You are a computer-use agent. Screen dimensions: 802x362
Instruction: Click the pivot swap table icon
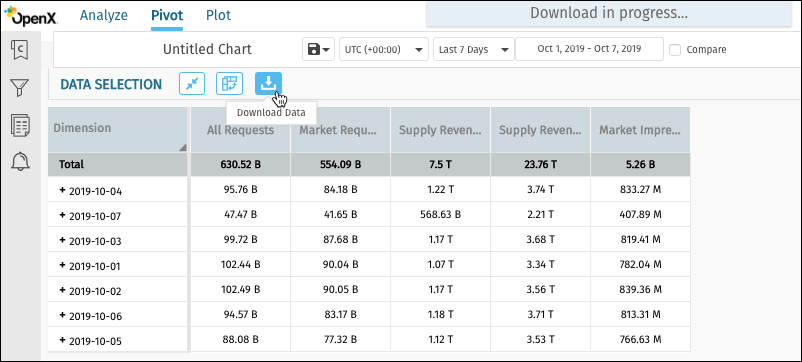click(x=230, y=84)
